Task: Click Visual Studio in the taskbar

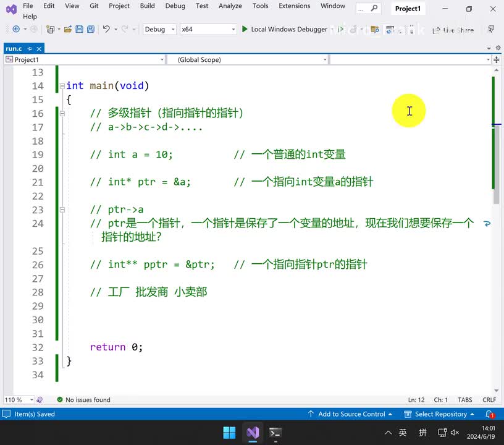Action: coord(253,433)
